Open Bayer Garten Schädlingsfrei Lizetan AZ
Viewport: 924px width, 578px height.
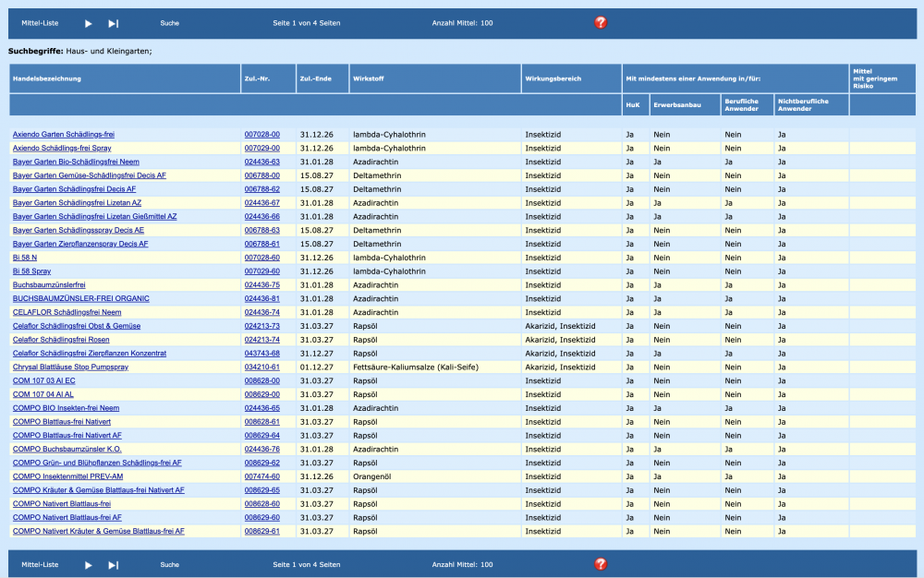[x=78, y=203]
